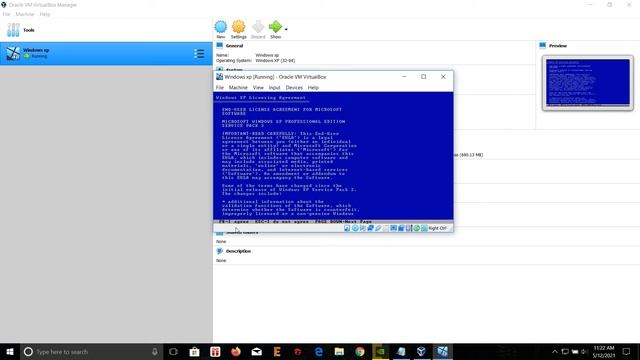Image resolution: width=640 pixels, height=360 pixels.
Task: Select the Windows xp machine entry
Action: 106,53
